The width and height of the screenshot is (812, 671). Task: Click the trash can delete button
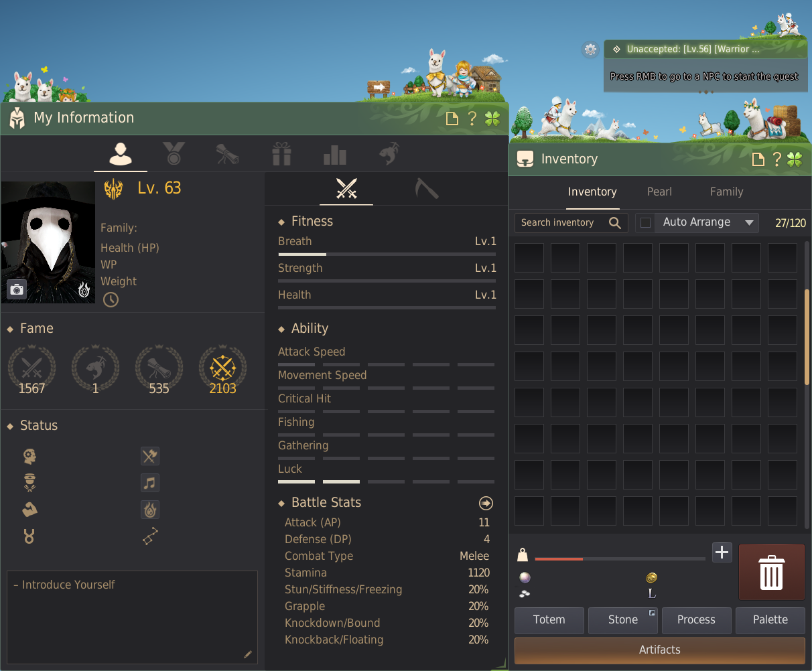point(772,573)
